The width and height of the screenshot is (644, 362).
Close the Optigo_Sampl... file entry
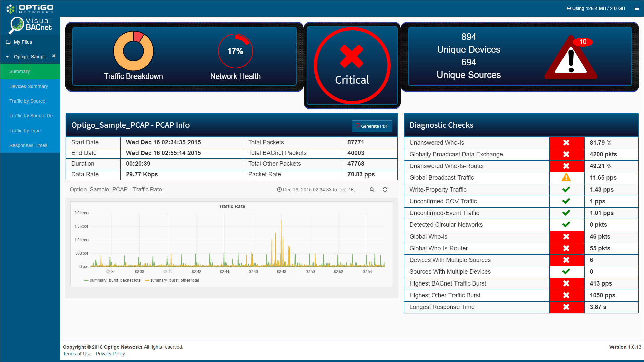click(54, 56)
